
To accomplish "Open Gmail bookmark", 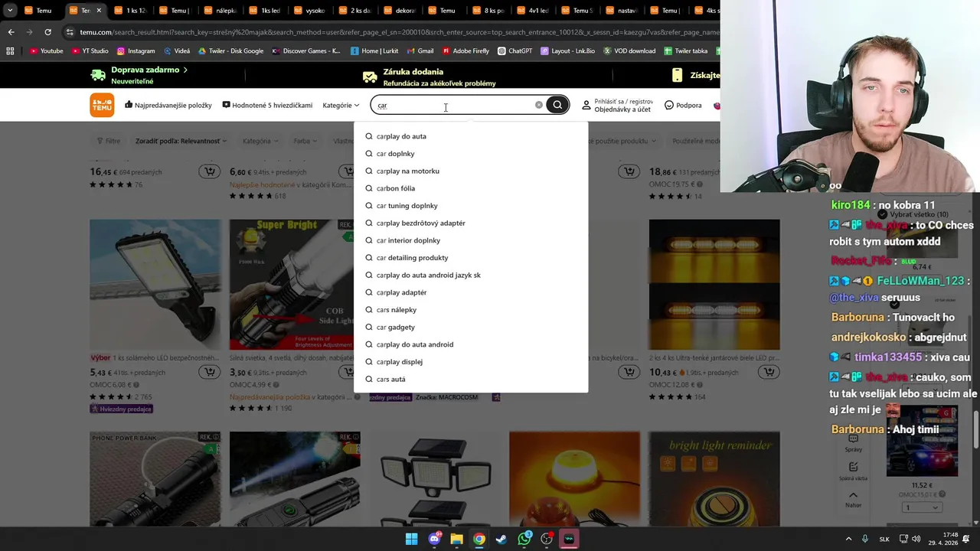I will pyautogui.click(x=420, y=51).
